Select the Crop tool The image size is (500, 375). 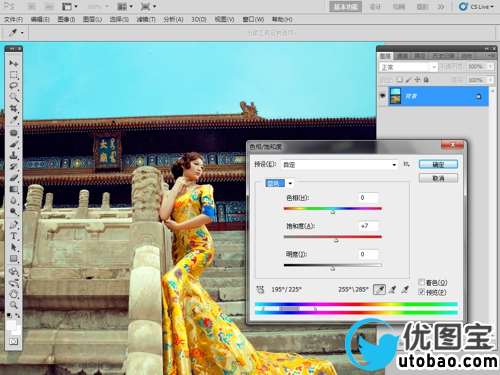coord(14,109)
